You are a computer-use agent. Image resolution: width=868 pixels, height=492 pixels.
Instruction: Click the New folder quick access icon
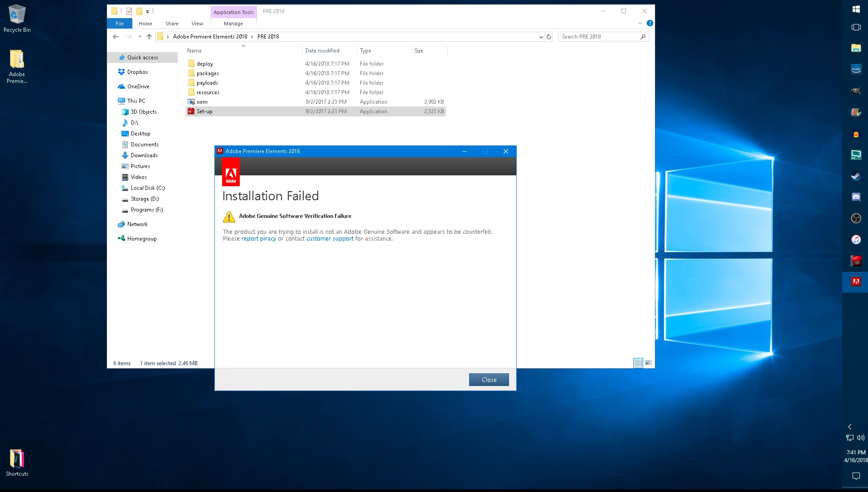tap(139, 11)
